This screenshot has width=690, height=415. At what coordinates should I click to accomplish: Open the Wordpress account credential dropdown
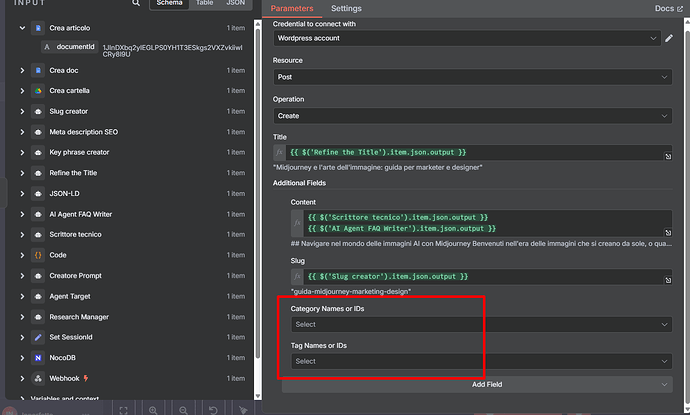(x=467, y=38)
